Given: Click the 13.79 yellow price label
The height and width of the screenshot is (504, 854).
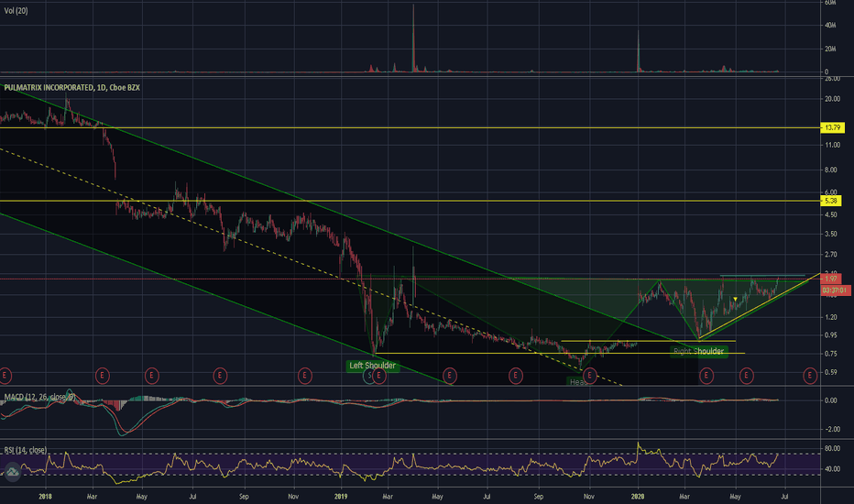Looking at the screenshot, I should [x=832, y=127].
